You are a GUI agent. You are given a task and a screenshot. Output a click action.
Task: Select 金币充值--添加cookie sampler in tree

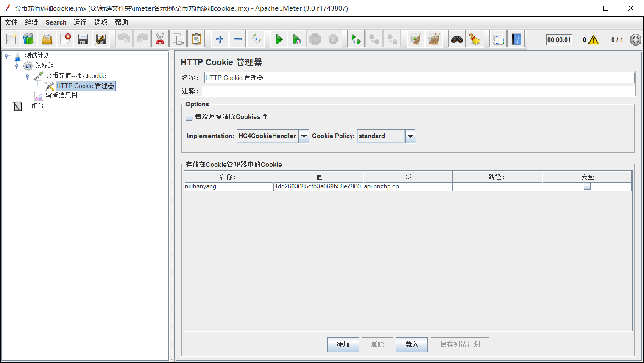(76, 75)
